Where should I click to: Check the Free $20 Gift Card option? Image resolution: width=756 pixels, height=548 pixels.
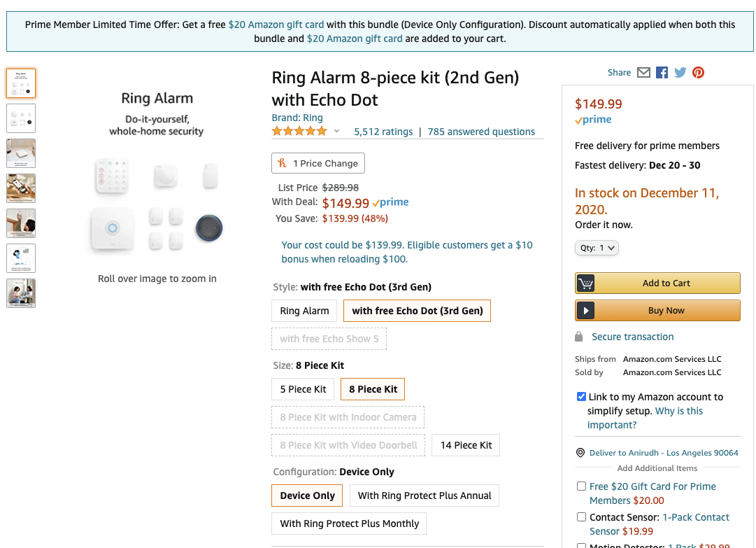[x=581, y=486]
